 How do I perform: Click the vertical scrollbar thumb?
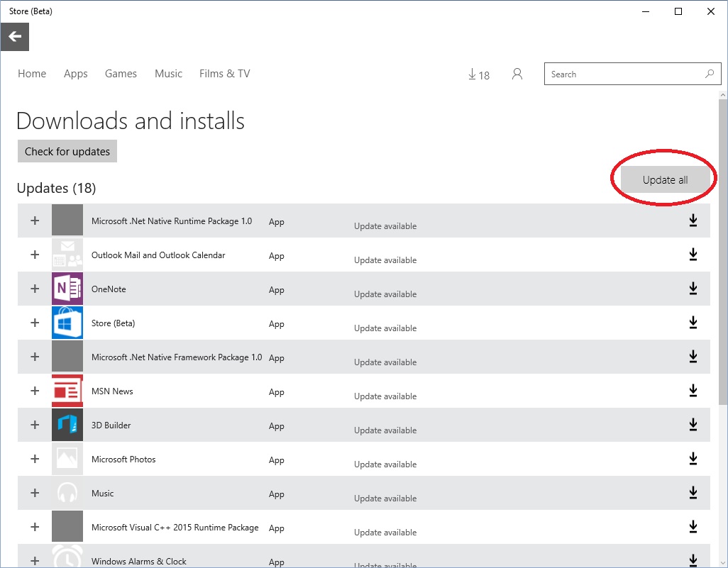click(x=723, y=250)
